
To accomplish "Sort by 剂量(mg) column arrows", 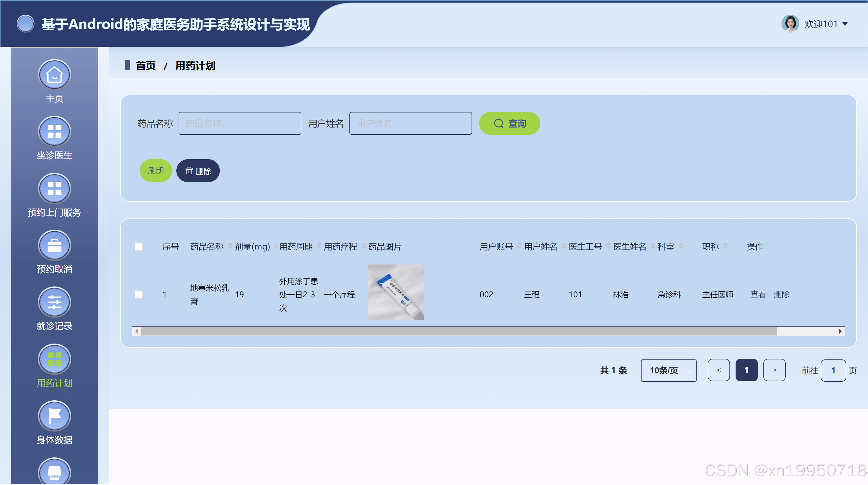I will click(x=275, y=246).
